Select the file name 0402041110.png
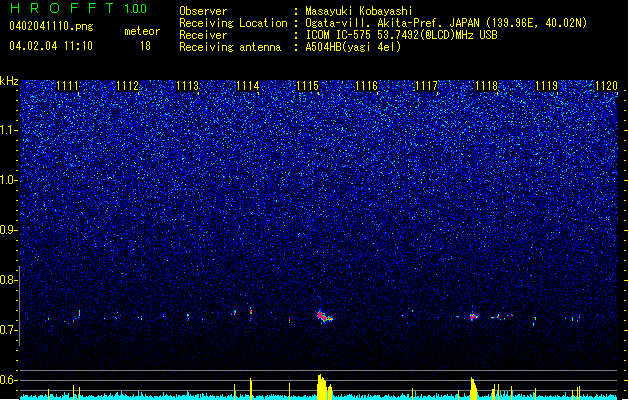Image resolution: width=629 pixels, height=400 pixels. pos(51,26)
